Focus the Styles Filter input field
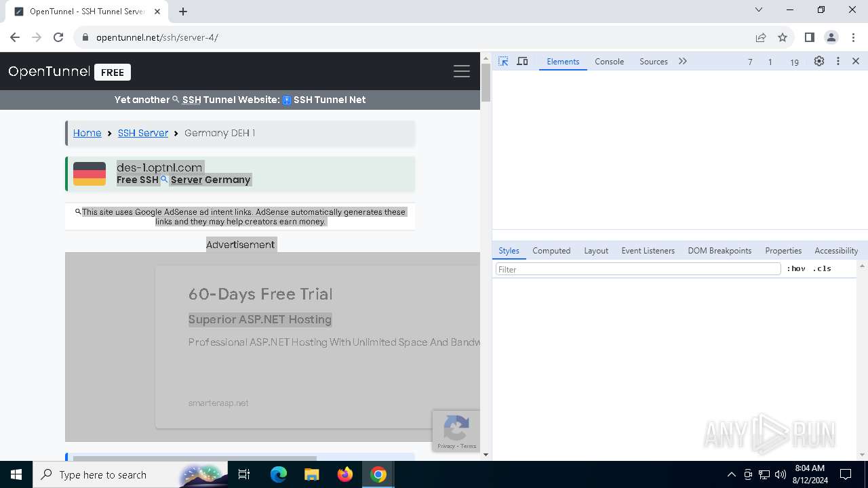This screenshot has width=868, height=488. [x=638, y=269]
